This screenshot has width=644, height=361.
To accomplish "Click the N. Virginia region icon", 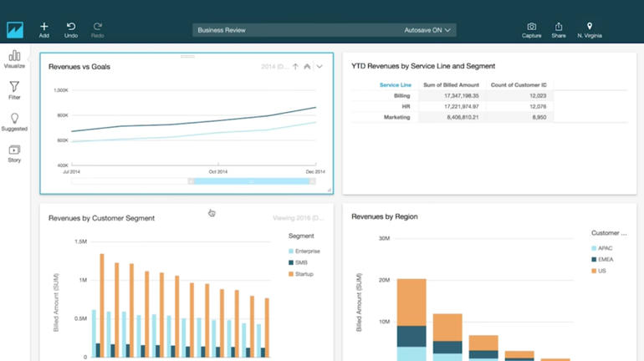I will click(x=589, y=28).
